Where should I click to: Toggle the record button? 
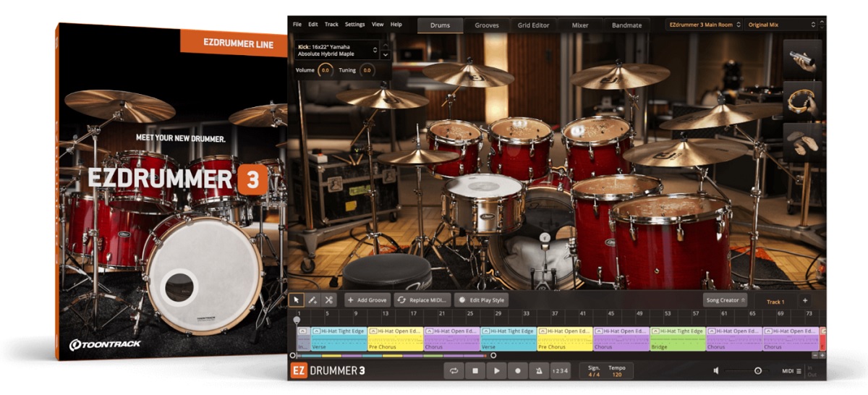[518, 370]
